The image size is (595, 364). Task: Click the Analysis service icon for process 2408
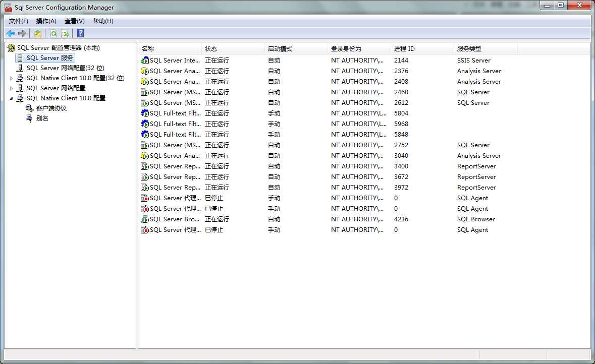pyautogui.click(x=144, y=82)
